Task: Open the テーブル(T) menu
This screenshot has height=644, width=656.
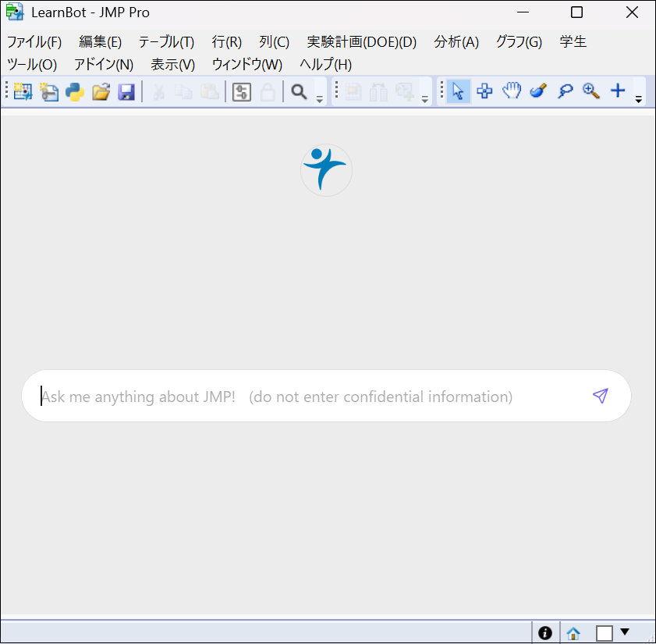Action: [166, 42]
